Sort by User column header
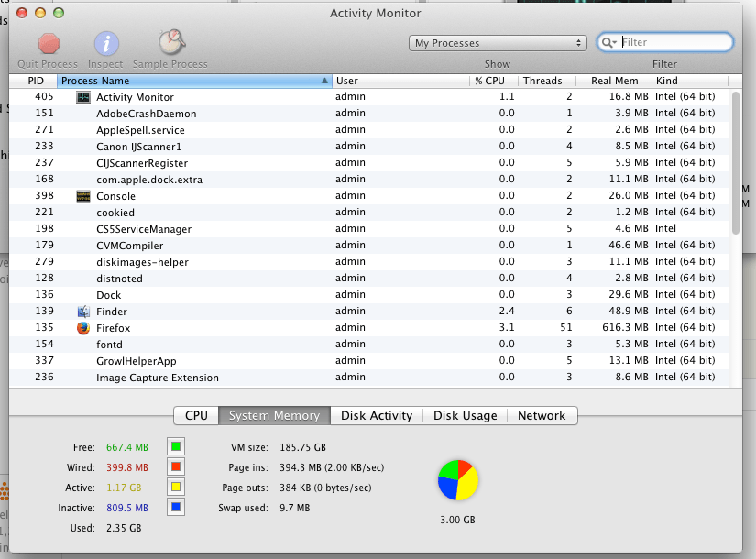Screen dimensions: 756x559 pyautogui.click(x=400, y=81)
